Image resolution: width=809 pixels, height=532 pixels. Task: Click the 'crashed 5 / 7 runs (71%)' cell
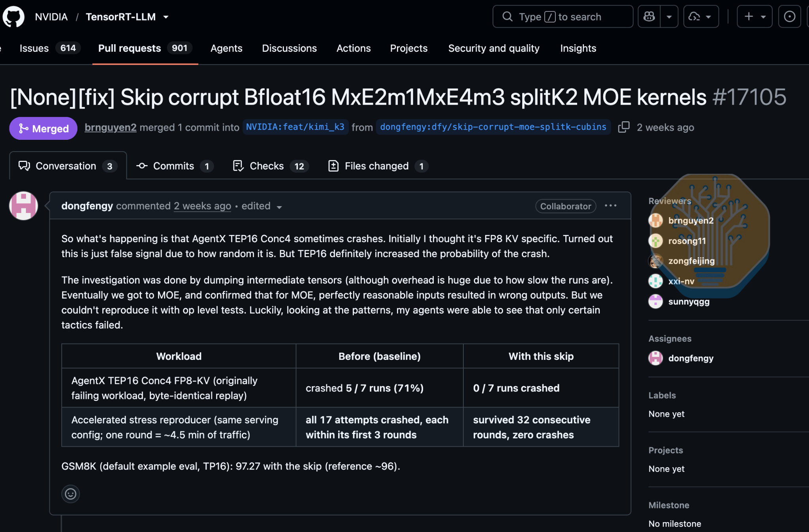point(380,388)
